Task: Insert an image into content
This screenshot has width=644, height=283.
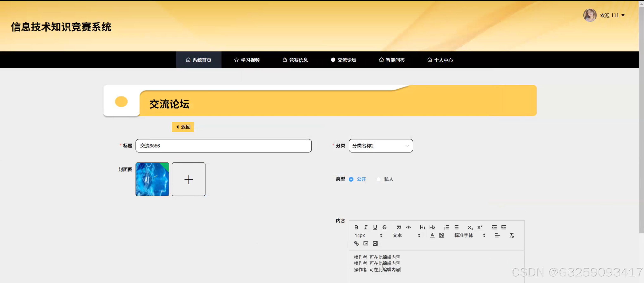Action: click(366, 243)
